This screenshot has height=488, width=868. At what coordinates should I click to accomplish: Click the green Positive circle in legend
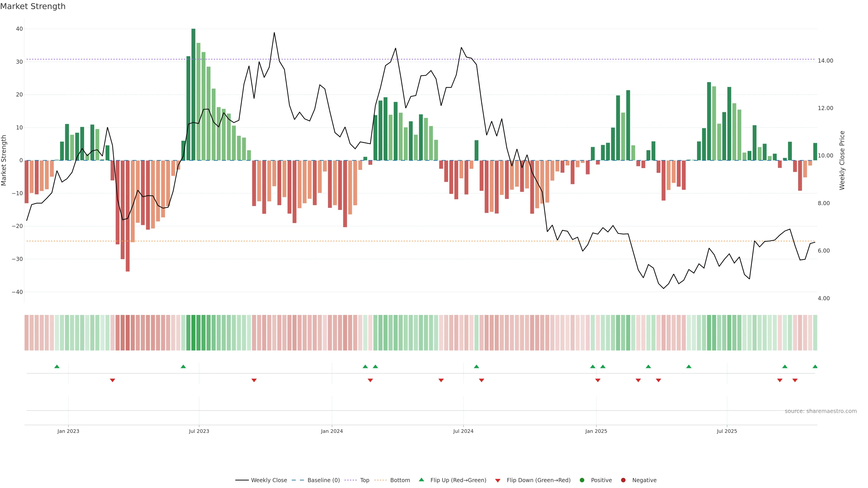tap(582, 480)
